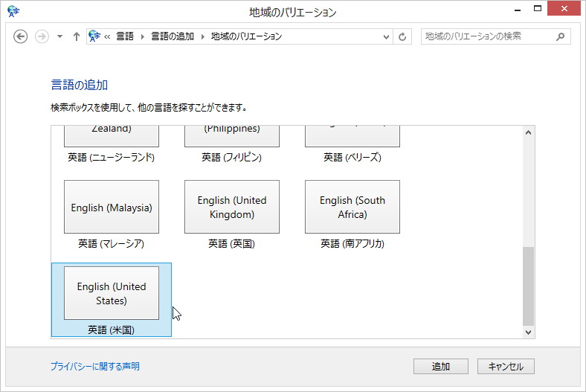Click the label 英語 (ニュージーランド)
The width and height of the screenshot is (586, 392).
(112, 158)
